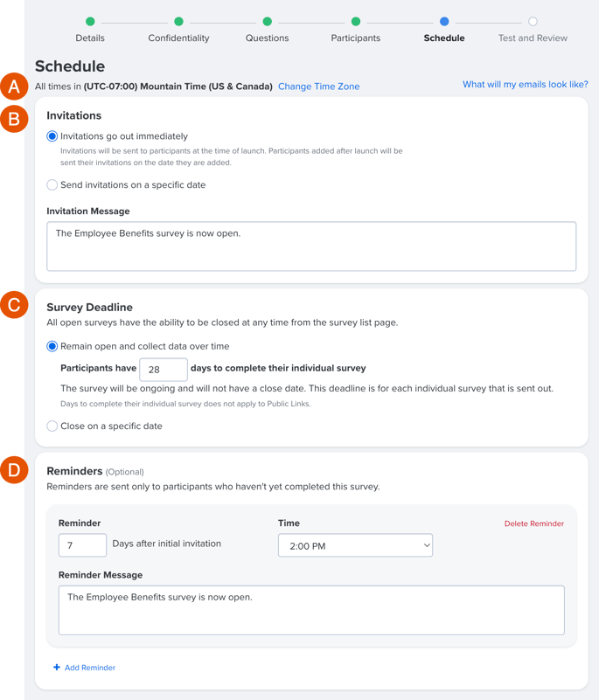Open What will my emails look like link

tap(526, 85)
